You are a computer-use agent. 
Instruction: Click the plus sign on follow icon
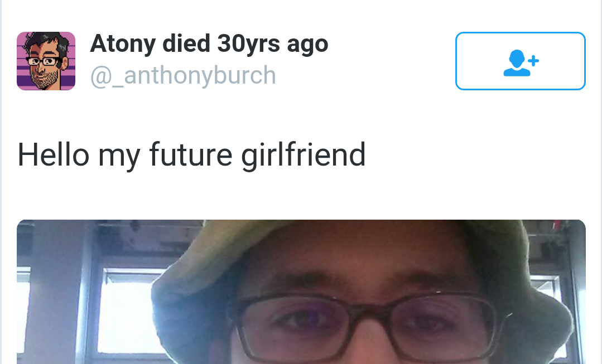(533, 61)
